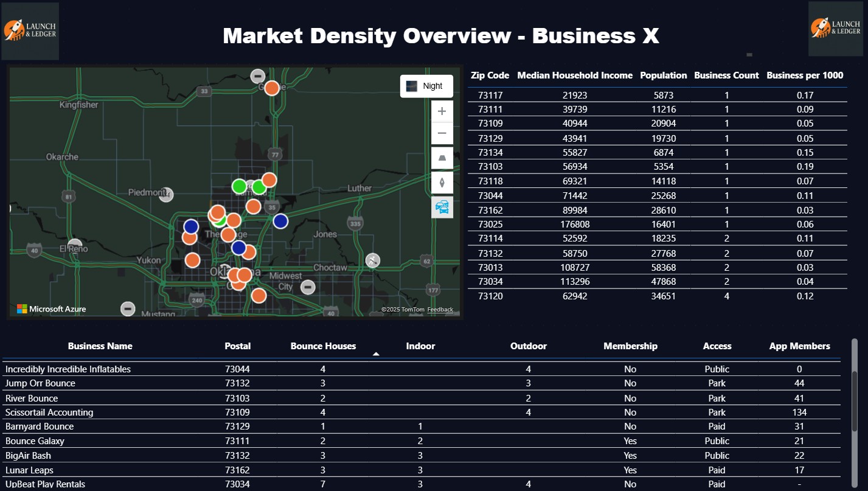
Task: Reset rotation with the compass control
Action: coord(442,182)
